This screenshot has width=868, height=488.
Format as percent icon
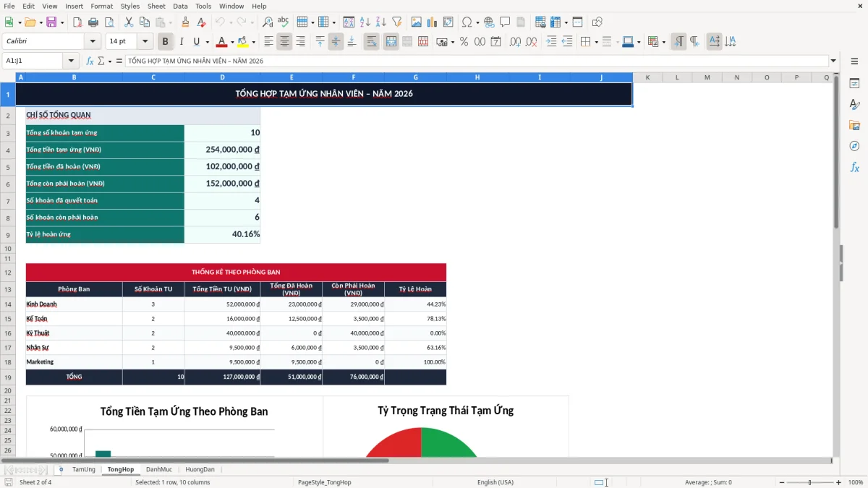[x=464, y=42]
